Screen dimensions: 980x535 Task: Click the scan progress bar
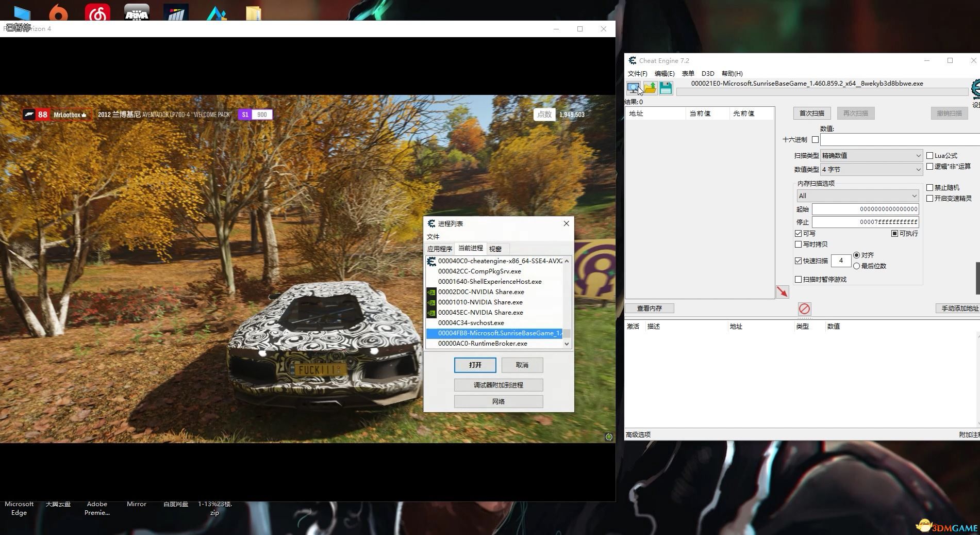click(822, 92)
